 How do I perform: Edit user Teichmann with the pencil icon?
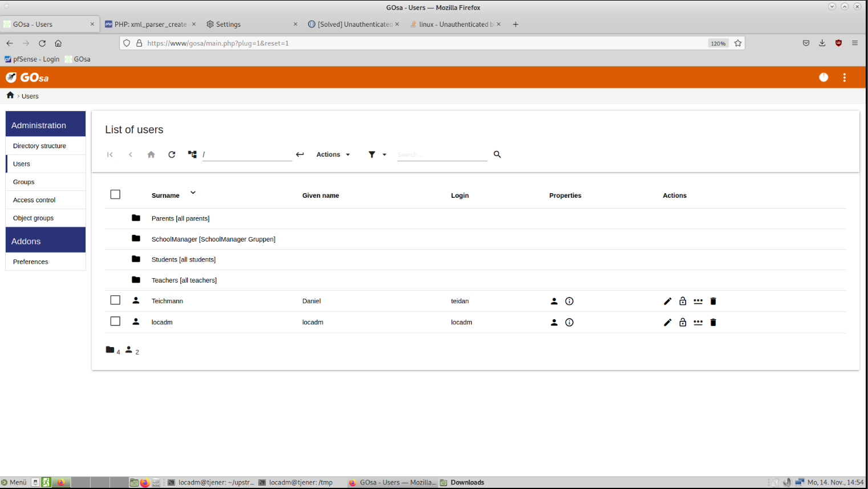[668, 301]
